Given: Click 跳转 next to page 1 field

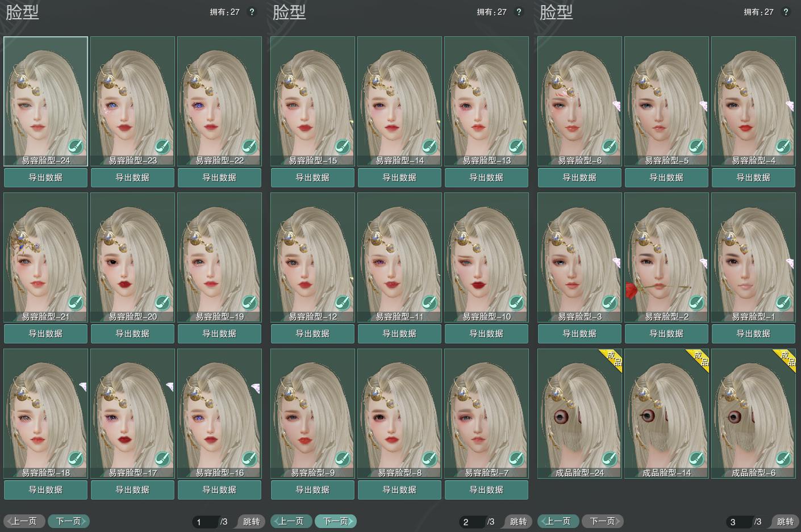Looking at the screenshot, I should [251, 522].
